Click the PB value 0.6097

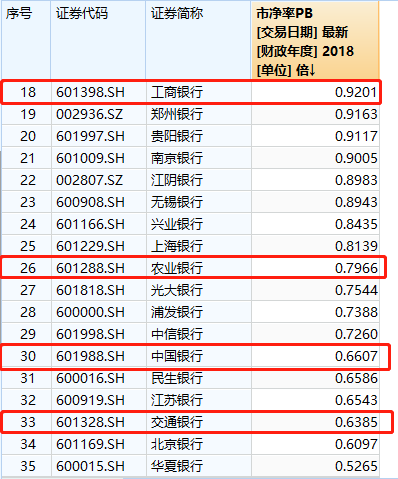[356, 444]
